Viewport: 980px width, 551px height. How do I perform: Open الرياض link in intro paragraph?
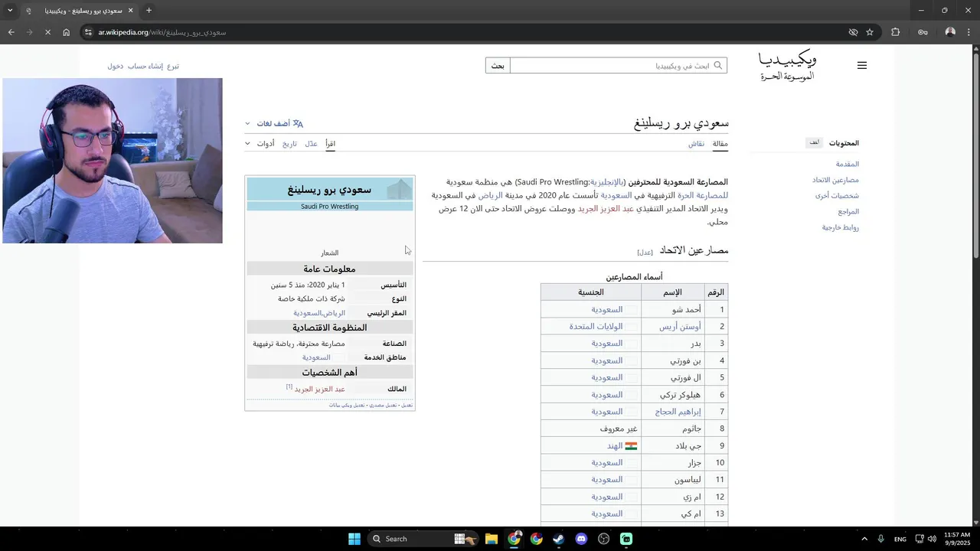click(491, 196)
